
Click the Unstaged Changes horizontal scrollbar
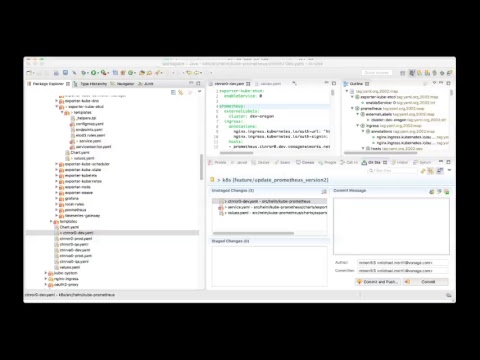click(253, 233)
